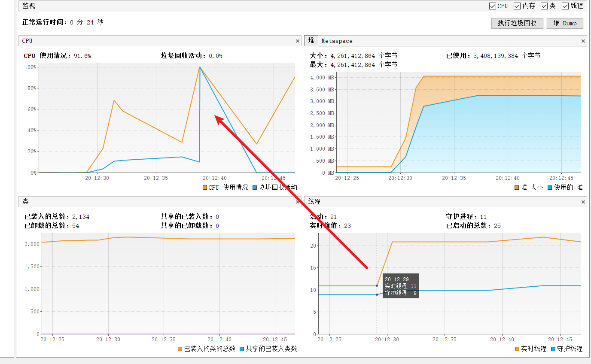591x364 pixels.
Task: Click the orange 堆 大小 legend icon
Action: pyautogui.click(x=517, y=188)
